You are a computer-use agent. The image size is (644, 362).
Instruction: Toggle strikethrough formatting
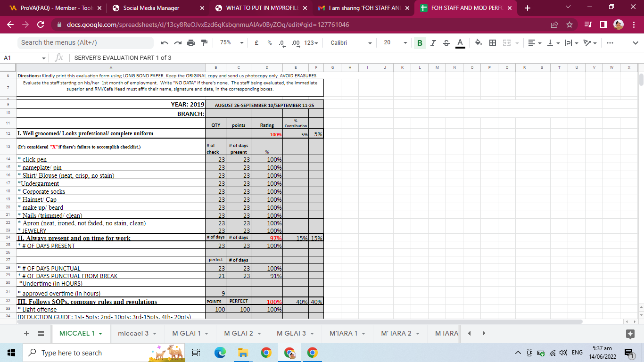click(446, 43)
